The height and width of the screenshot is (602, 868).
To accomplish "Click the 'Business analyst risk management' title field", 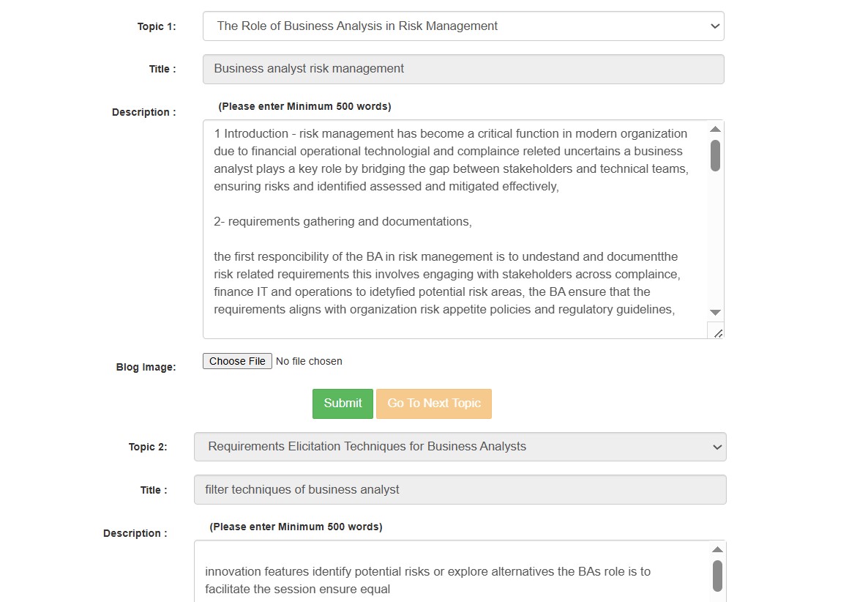I will 463,69.
